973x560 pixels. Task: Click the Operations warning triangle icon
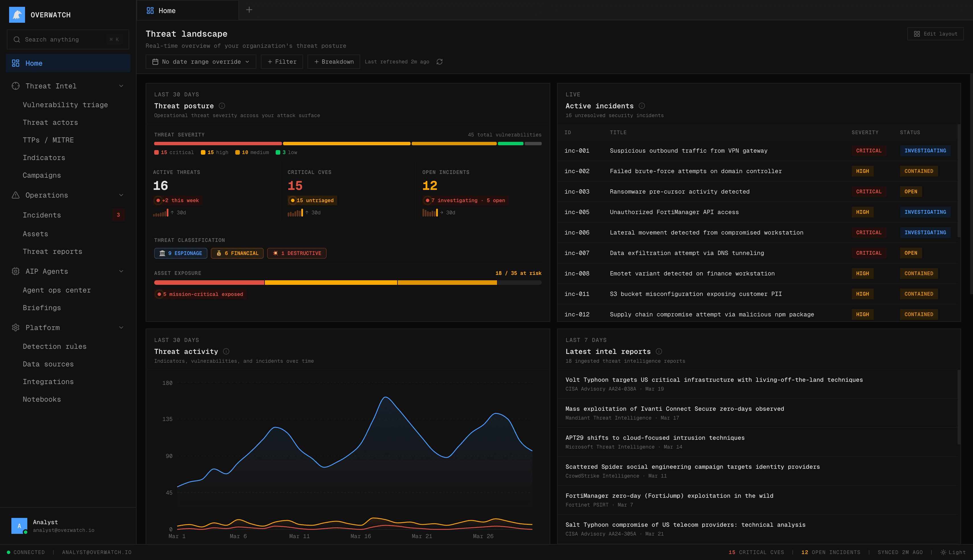click(15, 195)
